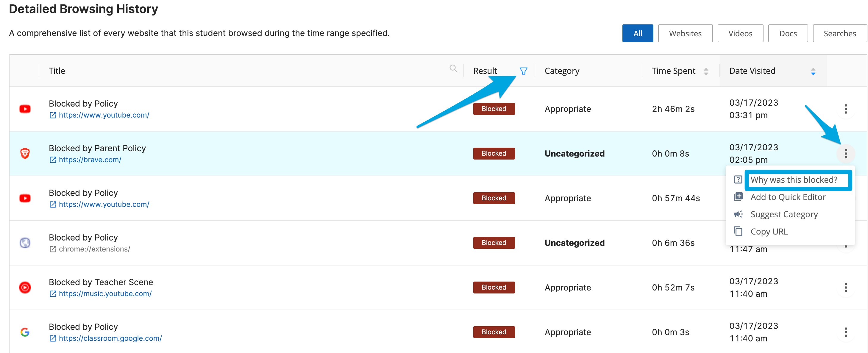Click the globe favicon in the chrome://extensions row

pos(25,243)
